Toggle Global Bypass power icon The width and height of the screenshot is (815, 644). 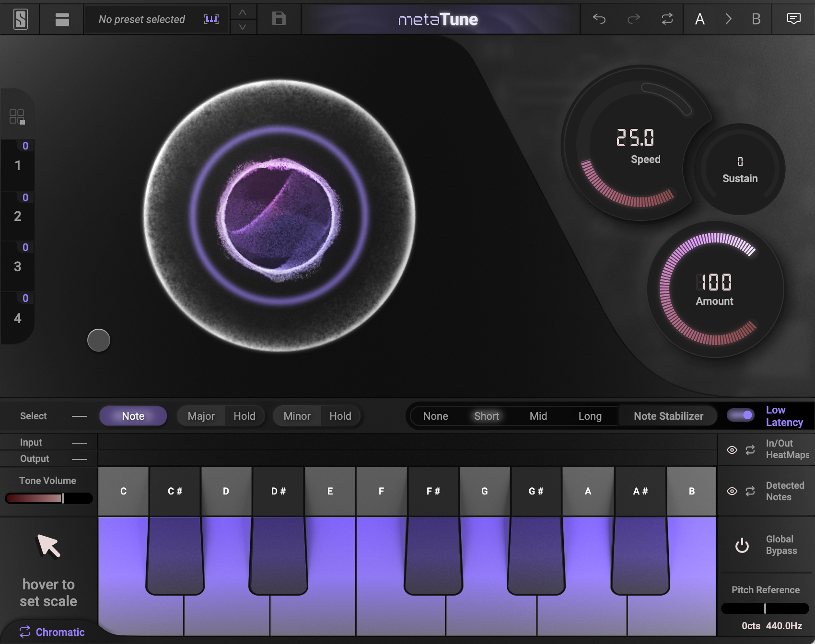click(x=742, y=545)
